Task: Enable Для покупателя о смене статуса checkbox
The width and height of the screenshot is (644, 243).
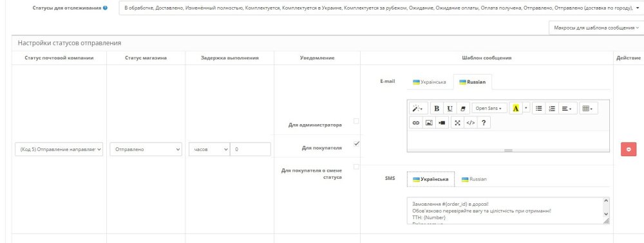Action: pos(356,166)
